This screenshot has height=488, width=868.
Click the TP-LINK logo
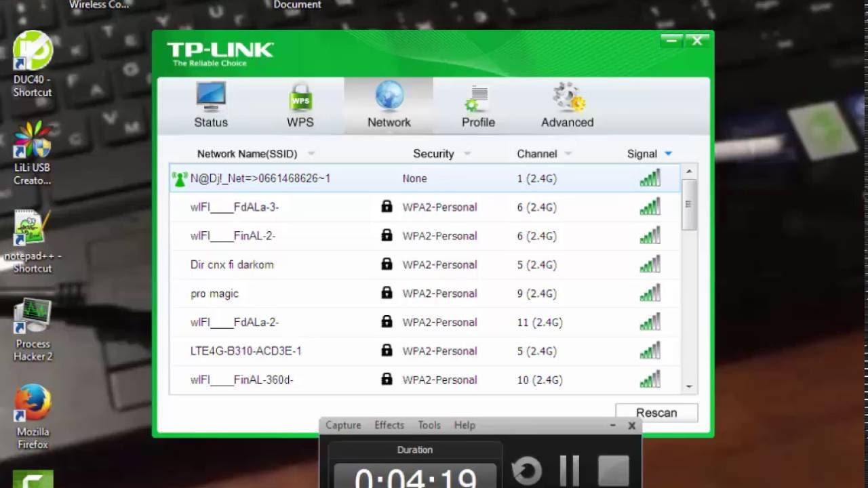pos(220,54)
